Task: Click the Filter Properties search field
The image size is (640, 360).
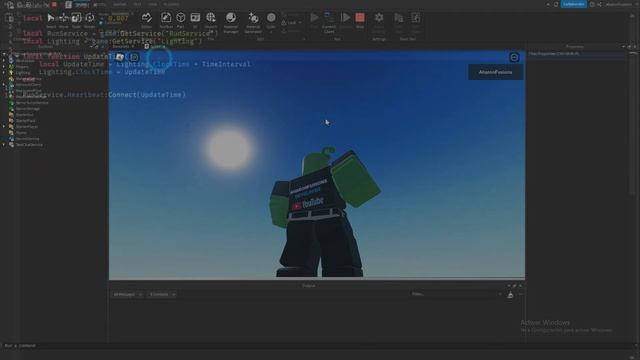Action: click(576, 53)
